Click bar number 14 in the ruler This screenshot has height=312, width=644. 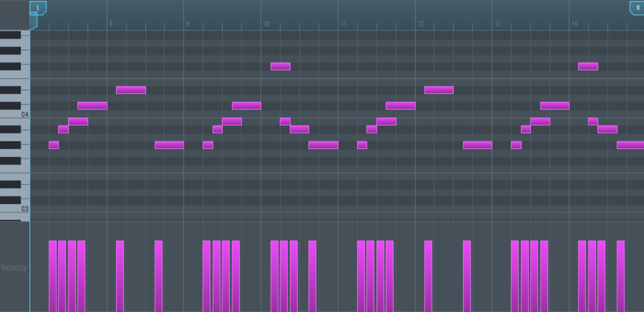click(575, 24)
